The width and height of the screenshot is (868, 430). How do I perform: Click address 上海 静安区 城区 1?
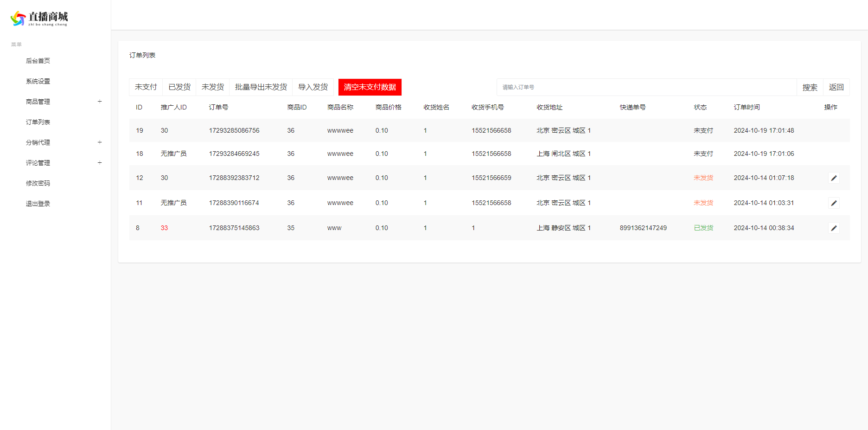point(564,228)
